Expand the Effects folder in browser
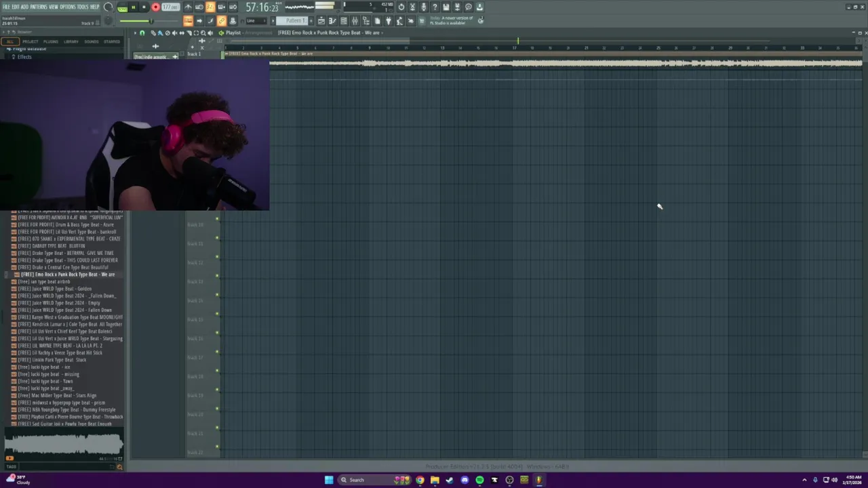 pos(24,57)
